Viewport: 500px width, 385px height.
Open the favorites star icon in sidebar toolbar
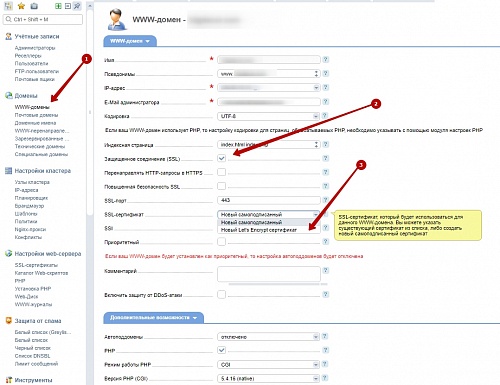[x=21, y=6]
